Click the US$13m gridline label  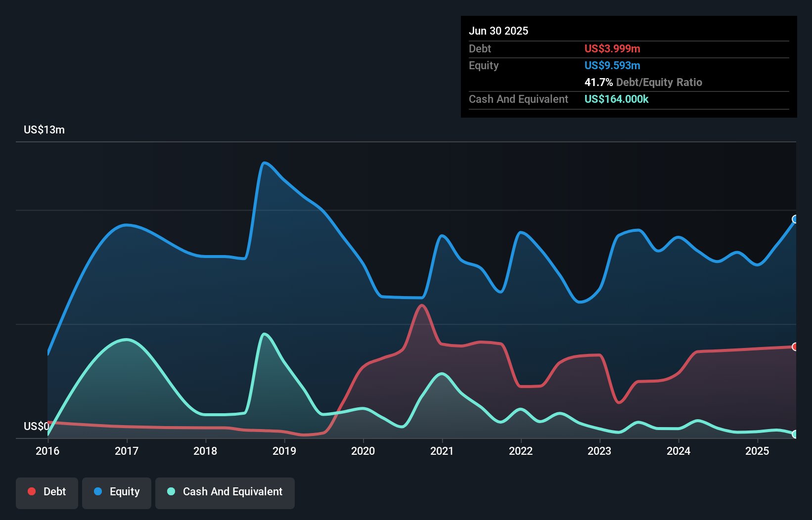point(44,130)
